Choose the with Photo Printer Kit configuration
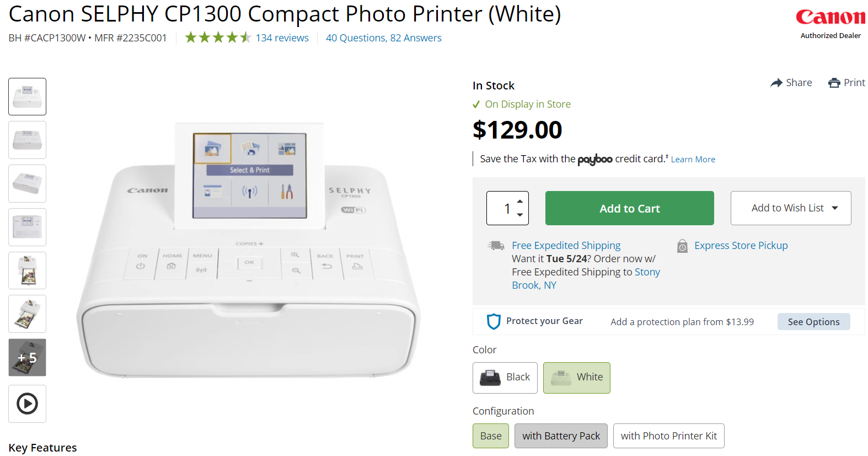868x456 pixels. [x=668, y=436]
